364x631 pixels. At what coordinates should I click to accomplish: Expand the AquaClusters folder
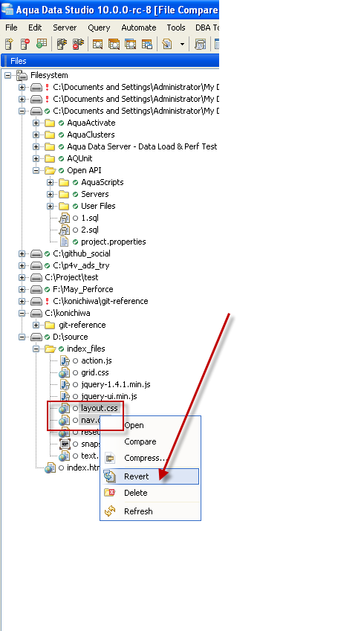(x=36, y=135)
